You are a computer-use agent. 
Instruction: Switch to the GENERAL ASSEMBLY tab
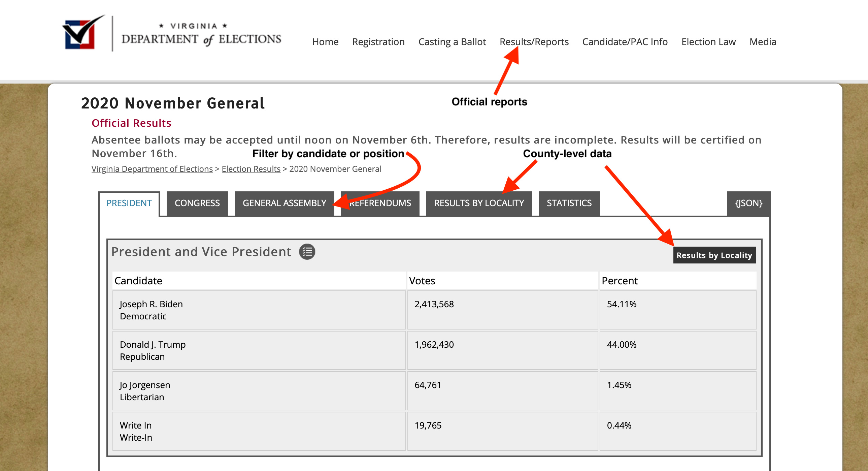tap(284, 203)
